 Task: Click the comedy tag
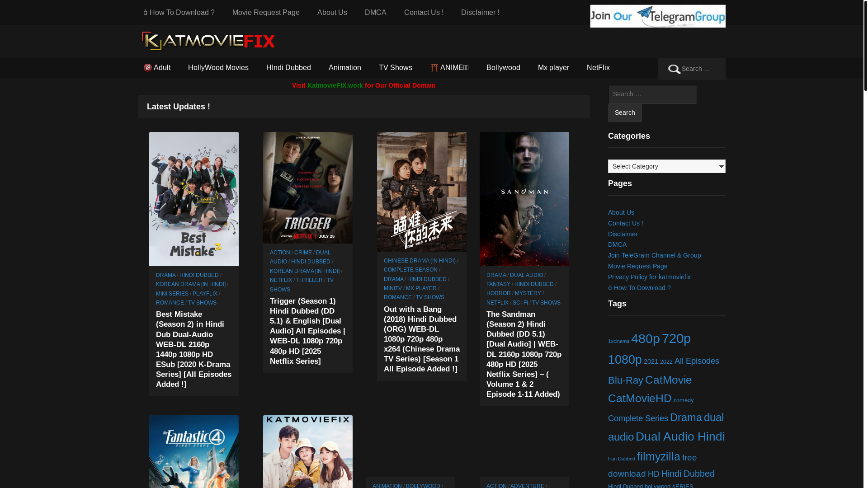pos(684,400)
